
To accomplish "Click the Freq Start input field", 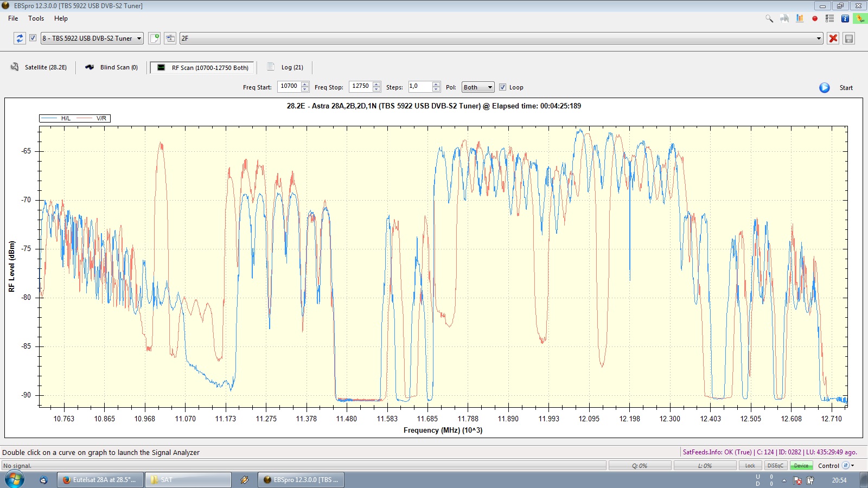I will tap(289, 86).
